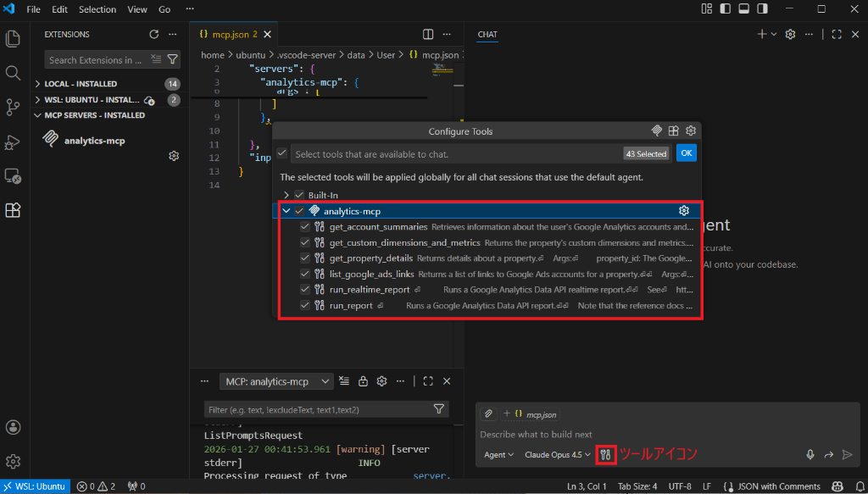868x494 pixels.
Task: Open chat settings gear in Chat header
Action: tap(791, 34)
